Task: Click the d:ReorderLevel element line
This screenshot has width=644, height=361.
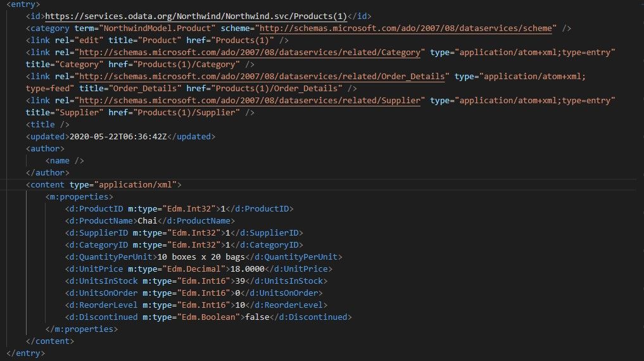Action: 196,305
